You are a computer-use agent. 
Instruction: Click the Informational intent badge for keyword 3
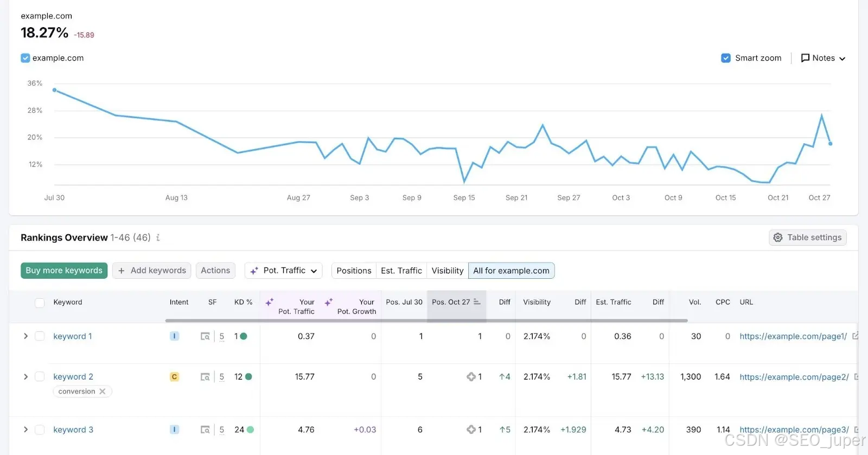[x=174, y=430]
